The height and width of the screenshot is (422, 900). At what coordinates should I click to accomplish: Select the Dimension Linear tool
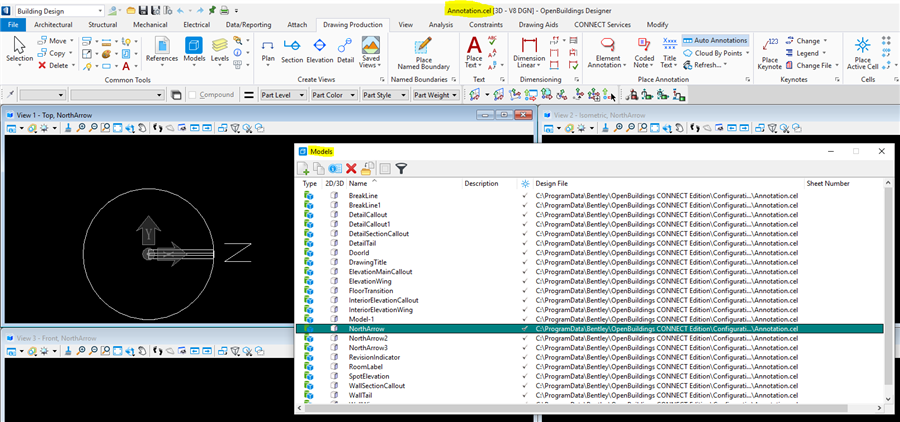tap(529, 53)
